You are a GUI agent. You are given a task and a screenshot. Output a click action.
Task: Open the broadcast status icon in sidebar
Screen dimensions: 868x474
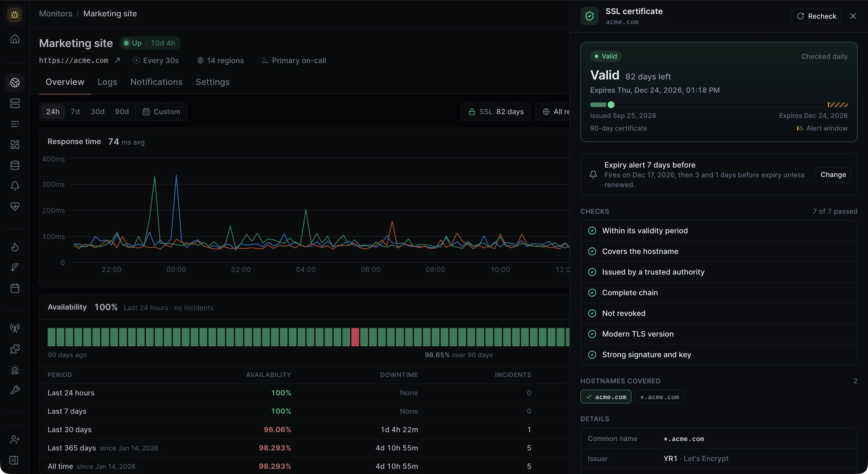[15, 328]
